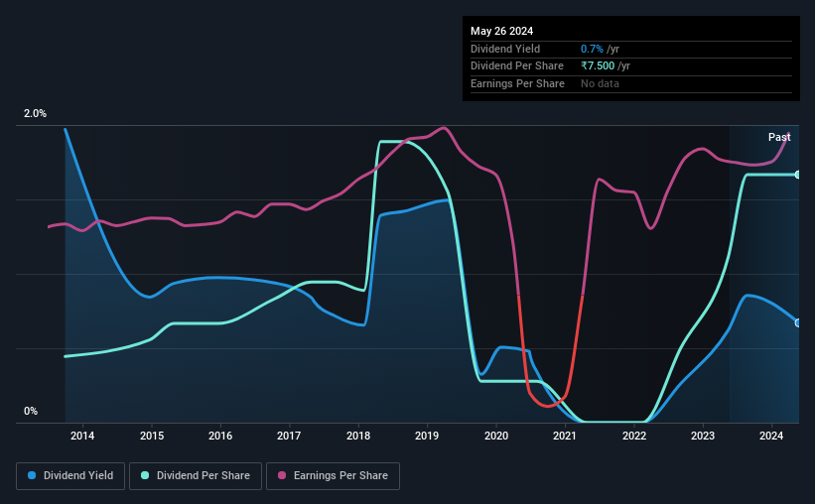Click the teal Dividend Per Share legend dot

pos(145,475)
